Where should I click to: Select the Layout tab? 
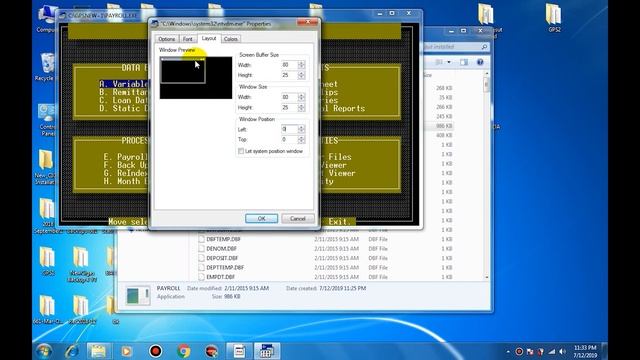point(209,38)
